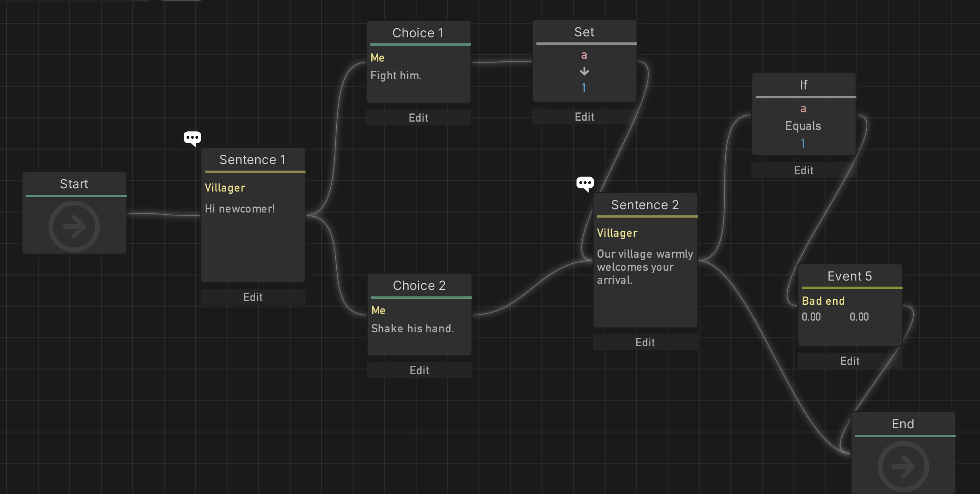Select the If node title bar
Image resolution: width=980 pixels, height=494 pixels.
(803, 85)
